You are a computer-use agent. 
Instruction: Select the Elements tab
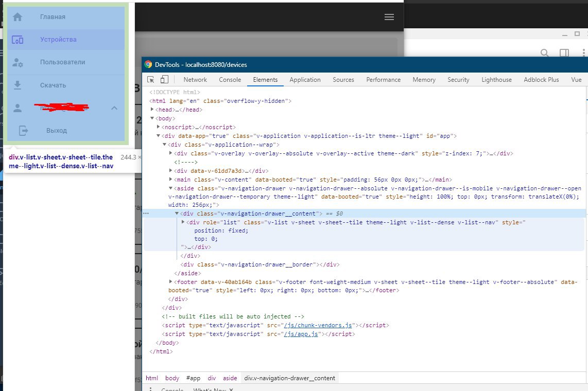[x=265, y=80]
